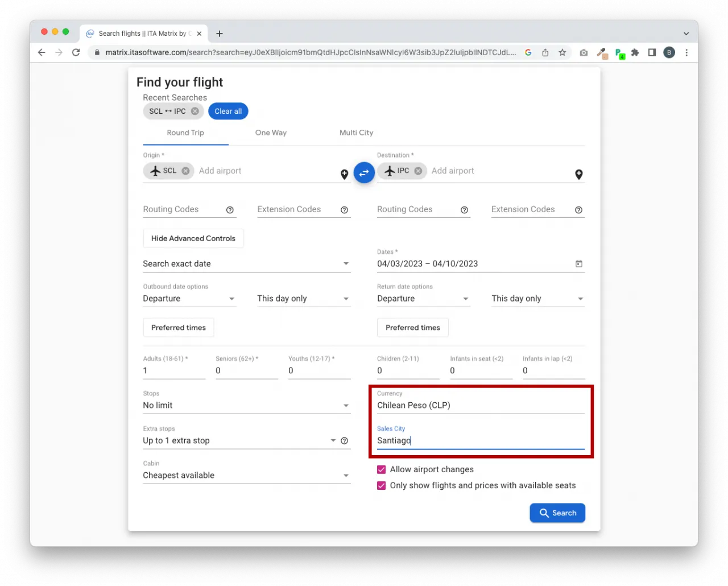Open return Preferred times
The image size is (728, 586).
pyautogui.click(x=413, y=328)
